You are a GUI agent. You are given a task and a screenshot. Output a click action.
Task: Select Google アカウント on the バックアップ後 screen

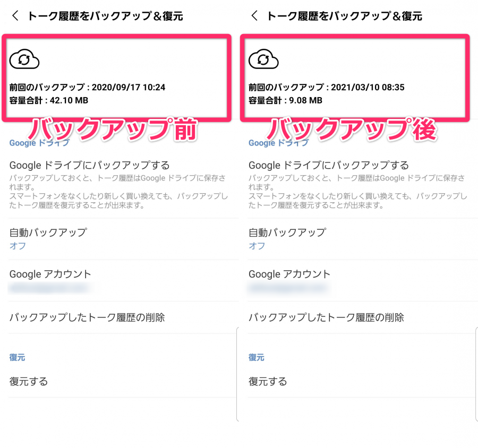tap(289, 274)
